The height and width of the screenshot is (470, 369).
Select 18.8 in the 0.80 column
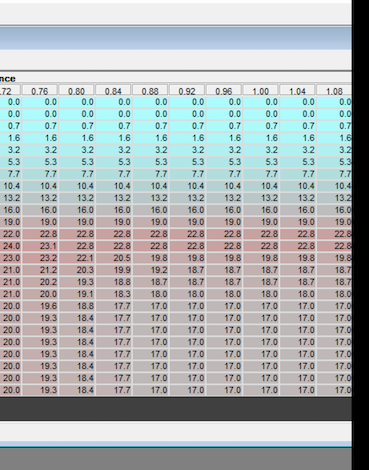[x=77, y=306]
